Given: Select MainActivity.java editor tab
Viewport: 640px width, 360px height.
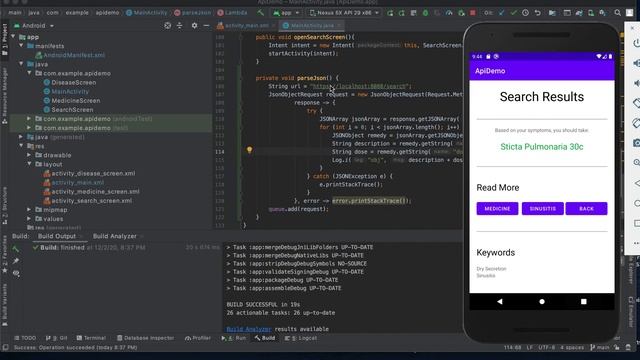Looking at the screenshot, I should click(312, 25).
